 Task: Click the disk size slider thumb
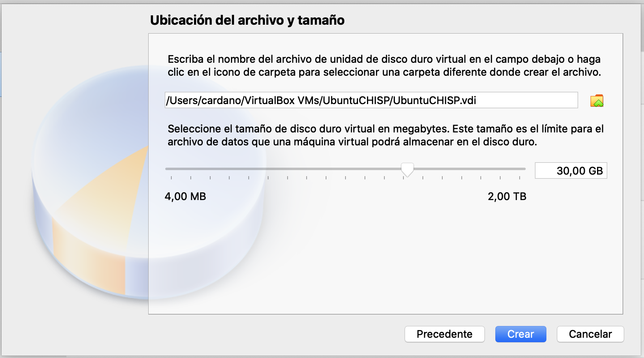click(x=407, y=170)
